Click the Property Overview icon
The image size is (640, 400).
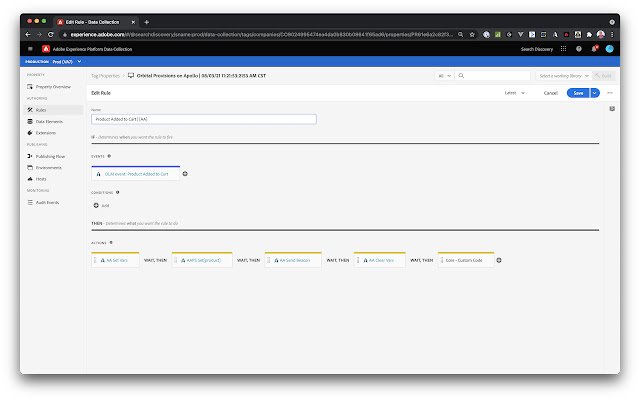[x=30, y=87]
